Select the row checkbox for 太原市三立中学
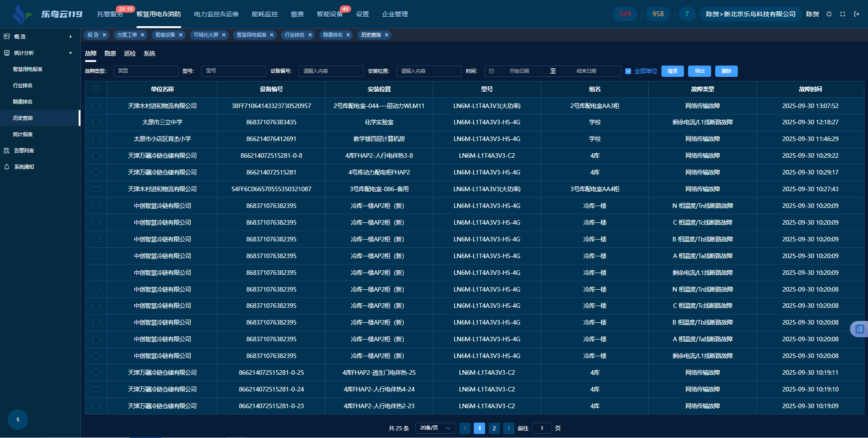Viewport: 868px width, 438px height. pos(96,122)
